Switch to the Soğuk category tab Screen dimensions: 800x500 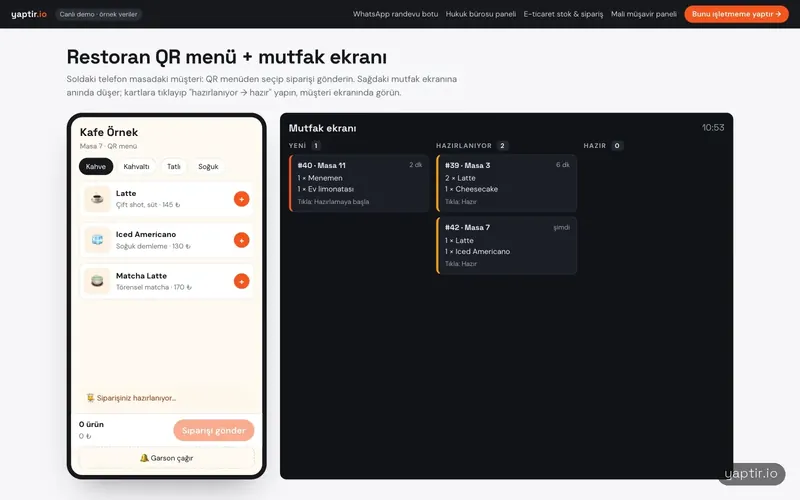tap(208, 166)
